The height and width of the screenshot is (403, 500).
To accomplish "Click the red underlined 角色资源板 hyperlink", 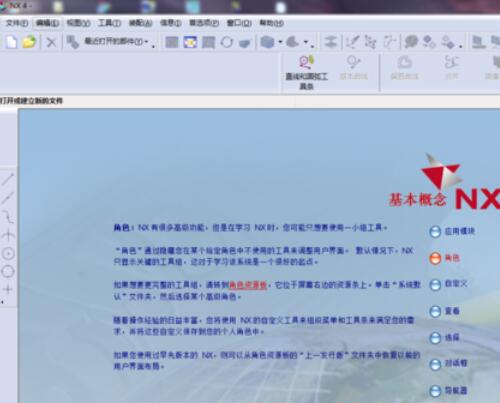I will [x=248, y=285].
